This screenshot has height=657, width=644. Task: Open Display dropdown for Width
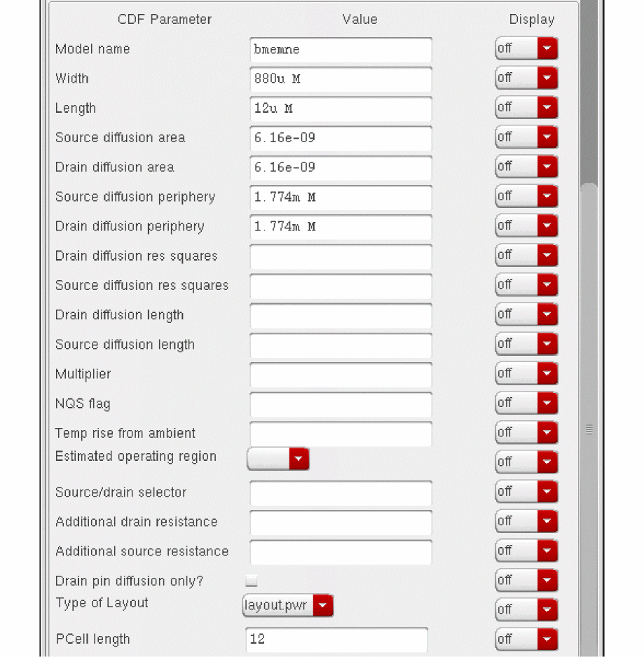tap(526, 78)
